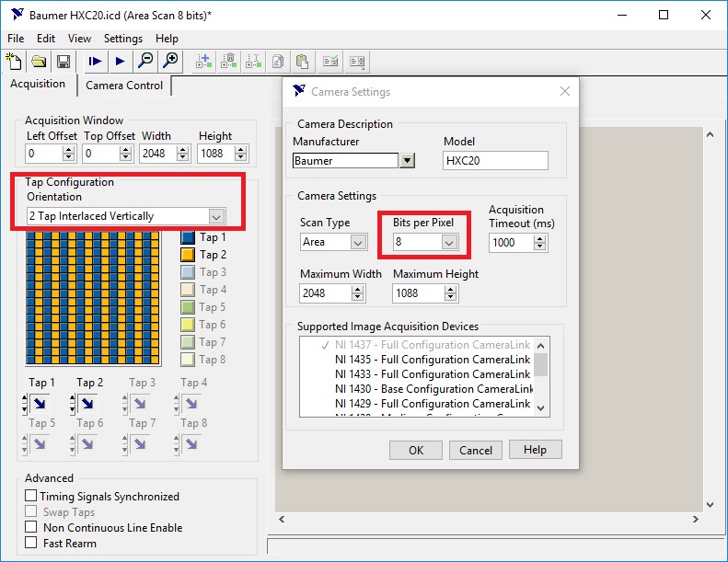
Task: Click the Zoom Out magnifier icon
Action: click(x=145, y=62)
